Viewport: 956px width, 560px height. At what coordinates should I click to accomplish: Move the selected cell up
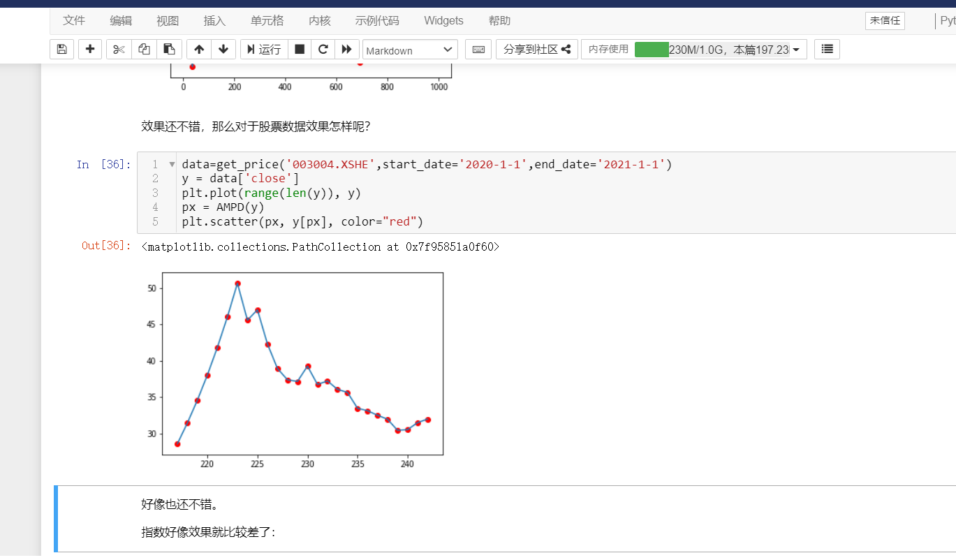pyautogui.click(x=199, y=49)
